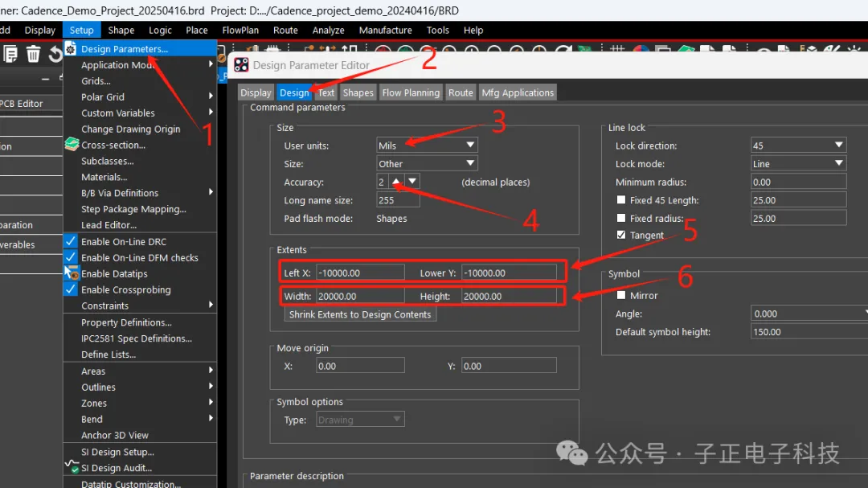Click the Width extents field
Viewport: 868px width, 488px height.
[360, 296]
